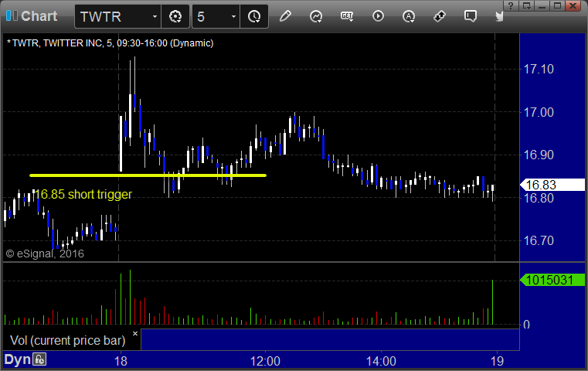Open the interval 5 dropdown arrow
Screen dimensions: 588x371
233,17
